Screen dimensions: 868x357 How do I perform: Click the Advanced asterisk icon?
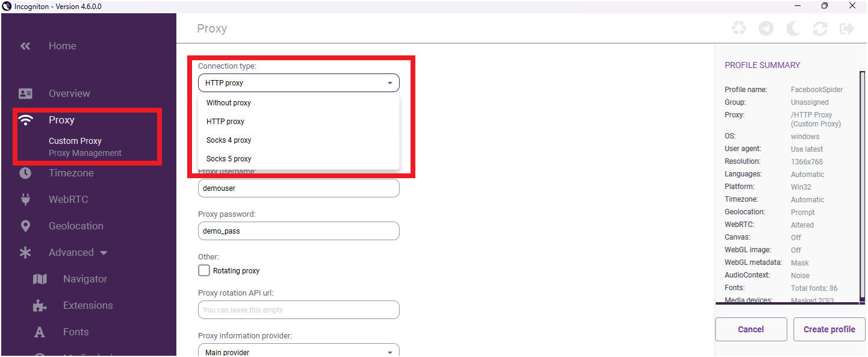tap(25, 252)
